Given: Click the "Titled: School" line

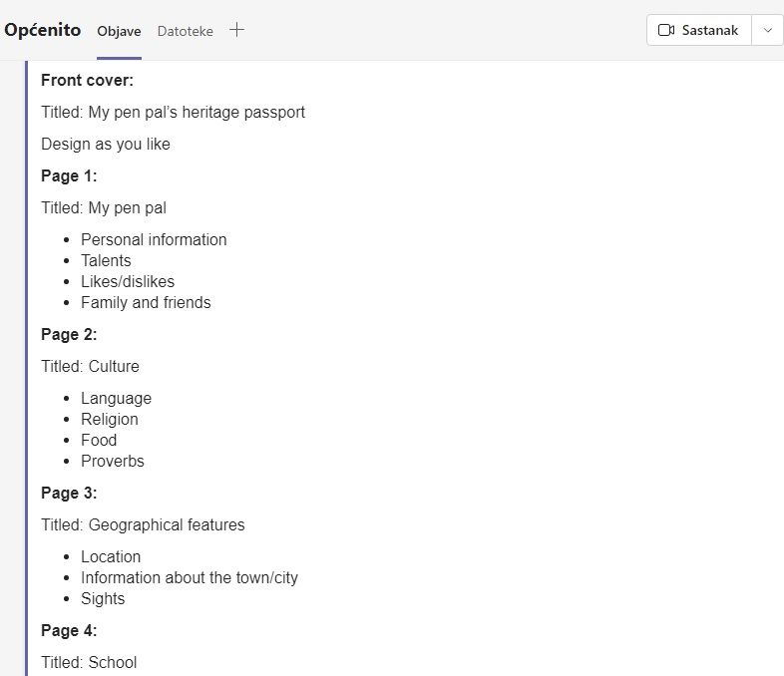Looking at the screenshot, I should [x=89, y=663].
